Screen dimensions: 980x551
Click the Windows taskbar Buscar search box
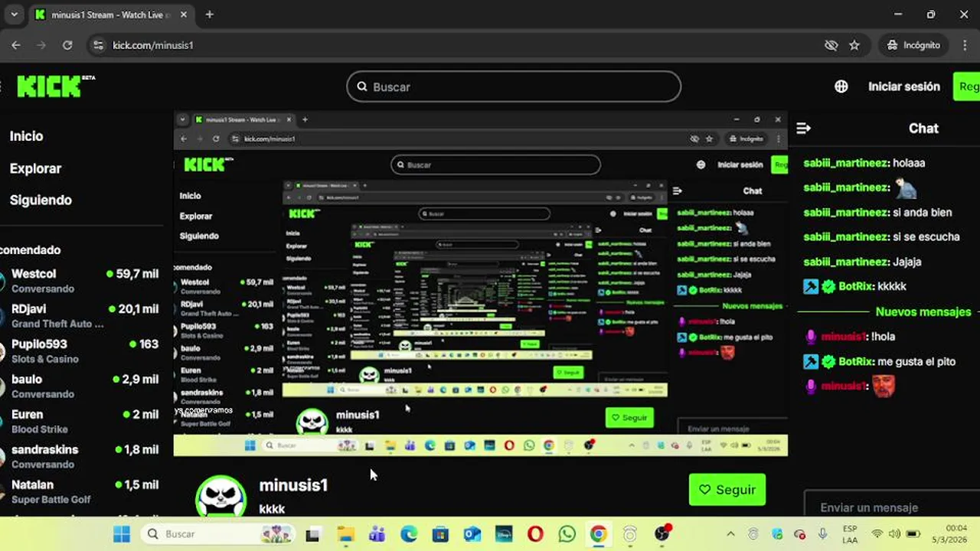pyautogui.click(x=218, y=534)
